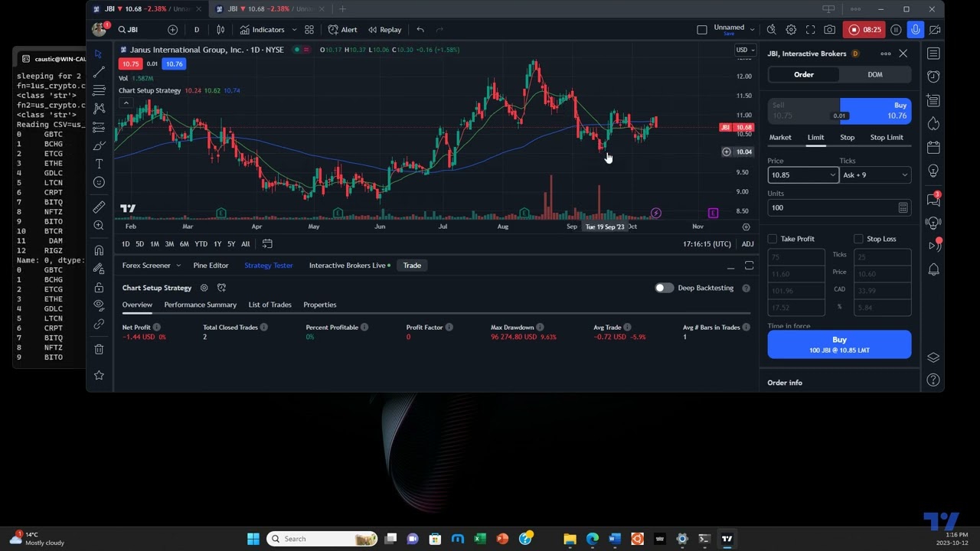Select the Stop Limit order type tab

tap(887, 138)
